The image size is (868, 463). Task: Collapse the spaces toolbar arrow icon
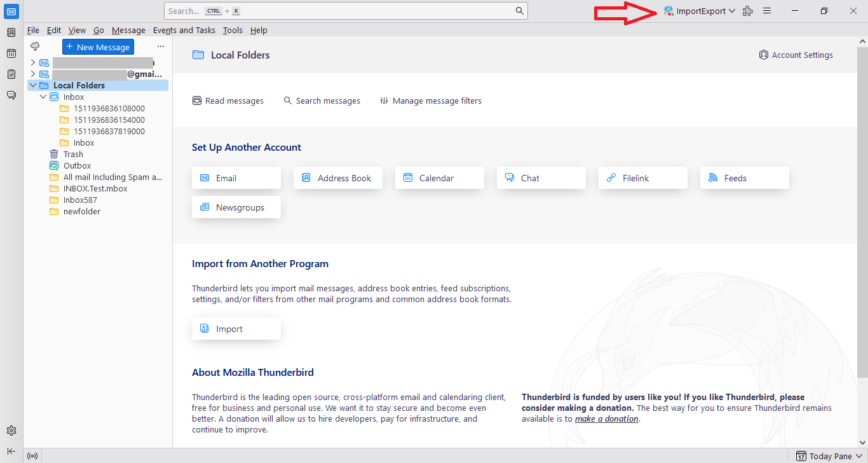point(11,451)
